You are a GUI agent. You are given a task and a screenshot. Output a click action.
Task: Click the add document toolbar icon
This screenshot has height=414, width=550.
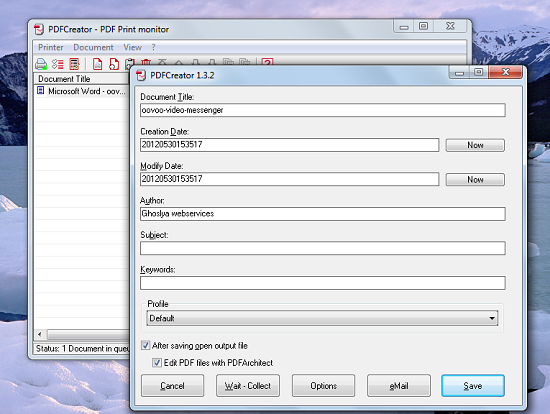tap(114, 64)
